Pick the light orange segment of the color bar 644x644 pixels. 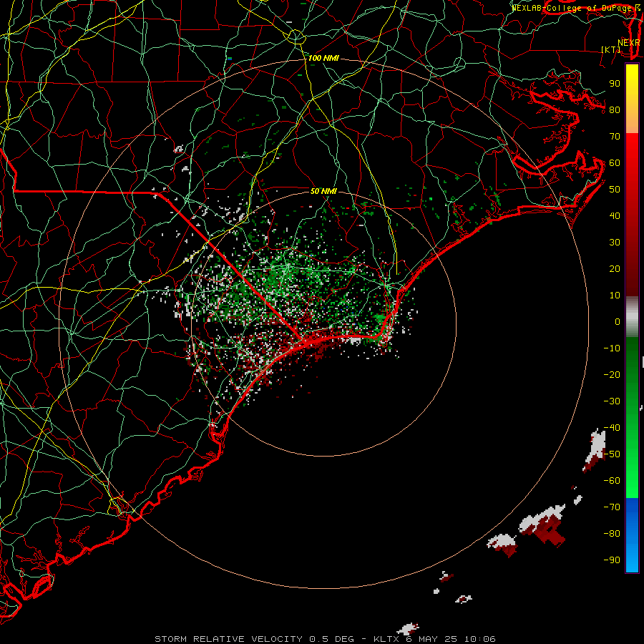tap(632, 123)
